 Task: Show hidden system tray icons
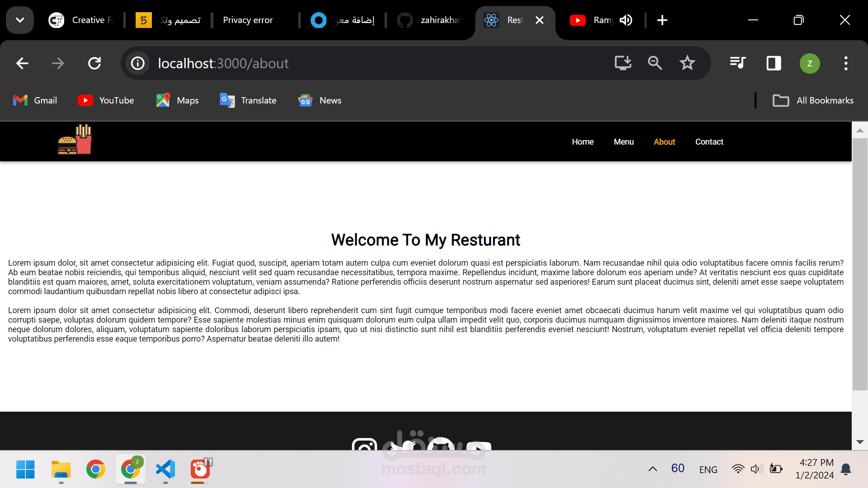click(x=652, y=469)
